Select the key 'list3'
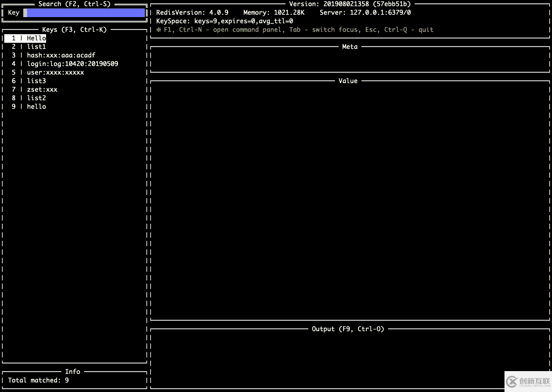The width and height of the screenshot is (552, 392). click(36, 81)
